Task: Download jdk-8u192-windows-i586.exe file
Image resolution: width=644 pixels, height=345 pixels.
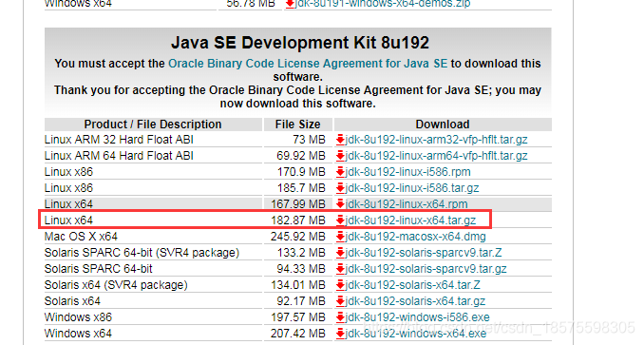Action: pyautogui.click(x=417, y=317)
